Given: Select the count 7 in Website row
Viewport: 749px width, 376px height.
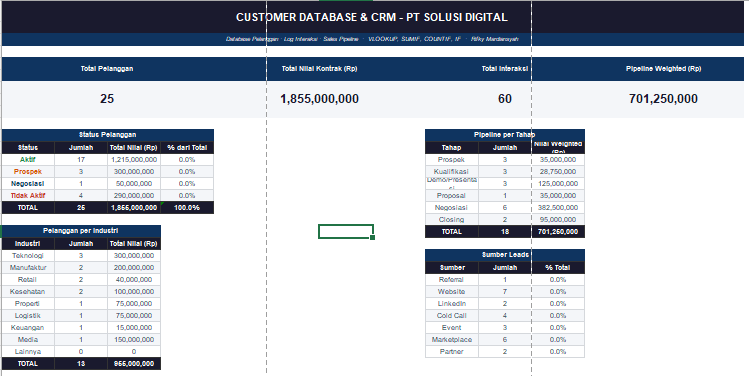Looking at the screenshot, I should 505,291.
